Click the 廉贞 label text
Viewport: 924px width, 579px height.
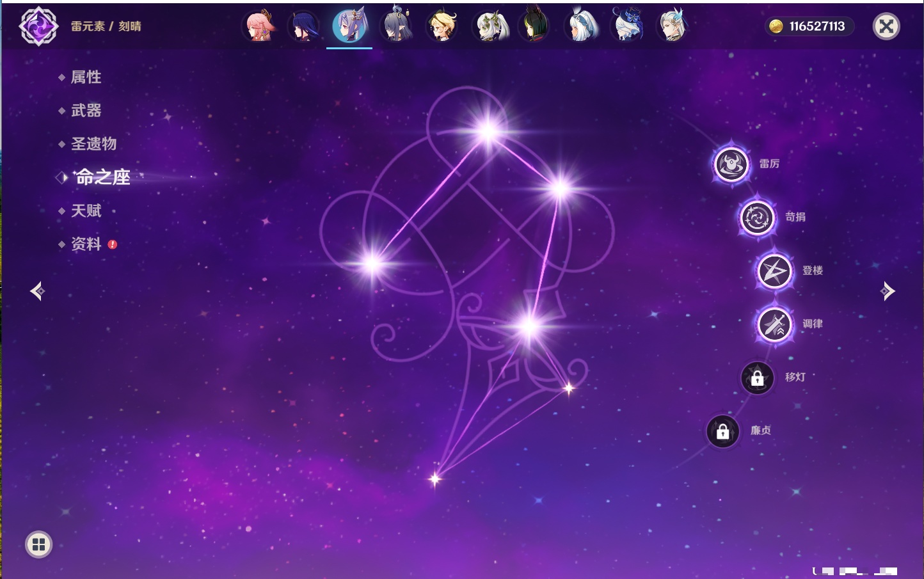(x=761, y=430)
